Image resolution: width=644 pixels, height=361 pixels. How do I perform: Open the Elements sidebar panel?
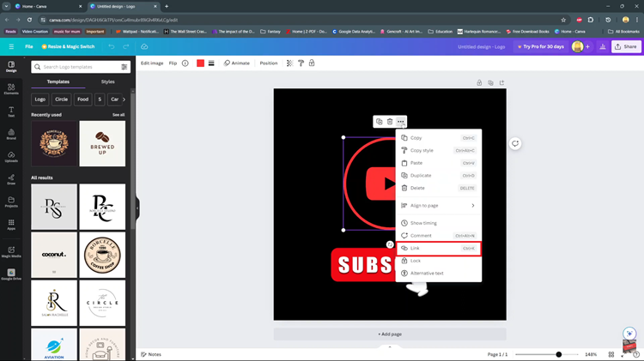pos(11,89)
